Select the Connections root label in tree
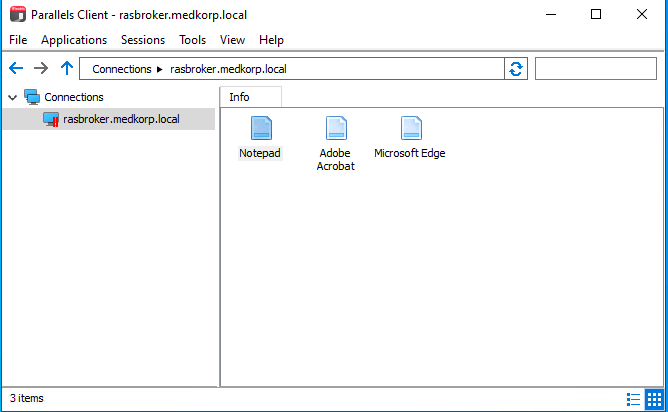 click(x=74, y=97)
